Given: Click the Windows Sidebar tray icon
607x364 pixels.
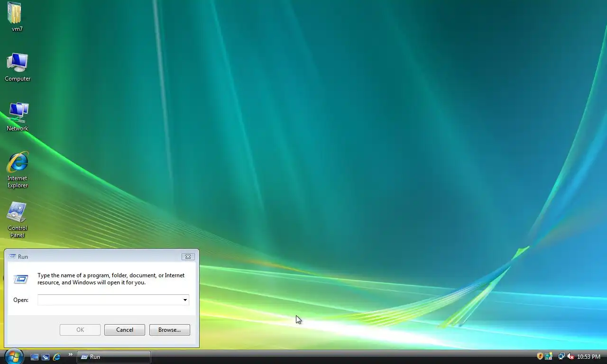Looking at the screenshot, I should [549, 356].
